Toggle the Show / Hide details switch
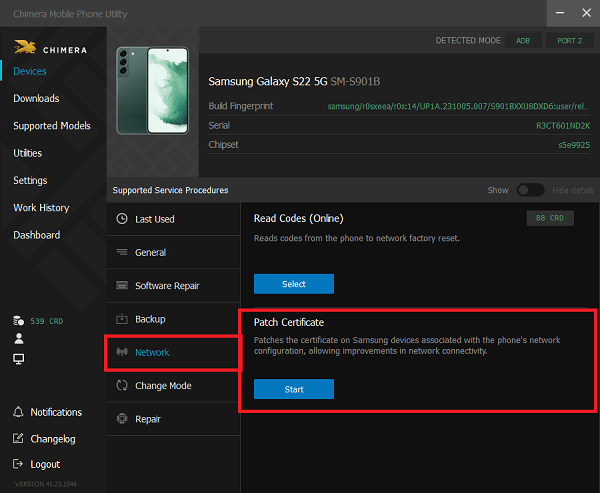Image resolution: width=600 pixels, height=493 pixels. 530,190
